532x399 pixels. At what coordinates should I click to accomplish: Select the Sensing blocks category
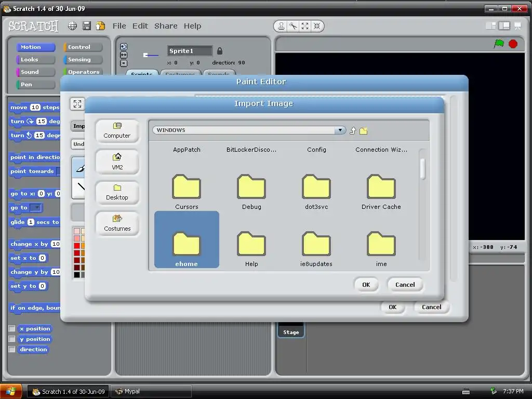(x=83, y=60)
